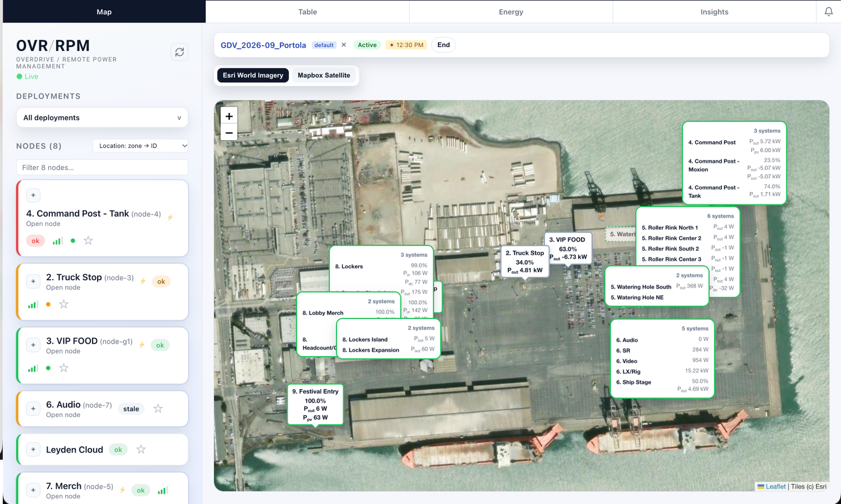Screen dimensions: 841x504
Task: Click the green status dot on VIP FOOD
Action: point(48,368)
